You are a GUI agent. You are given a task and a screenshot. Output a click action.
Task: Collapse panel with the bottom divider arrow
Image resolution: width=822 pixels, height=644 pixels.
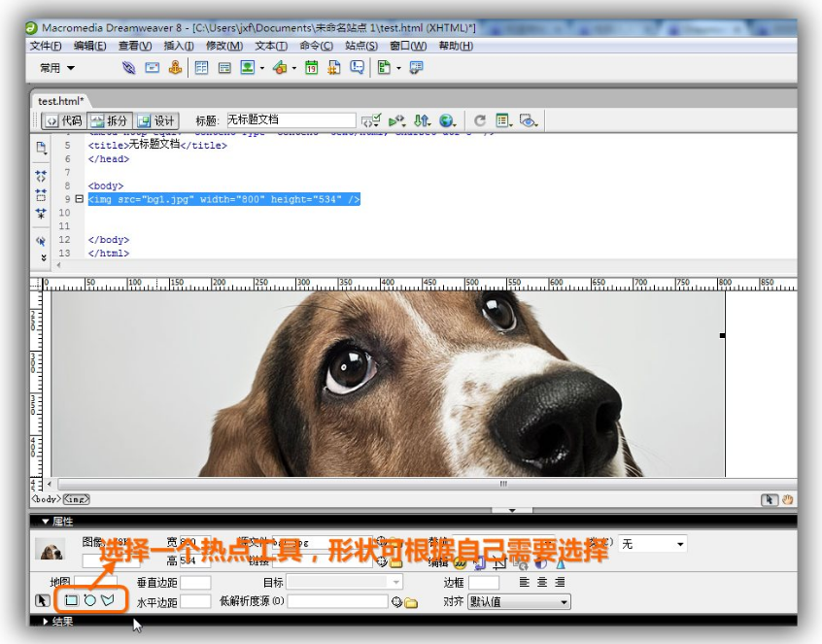click(512, 510)
